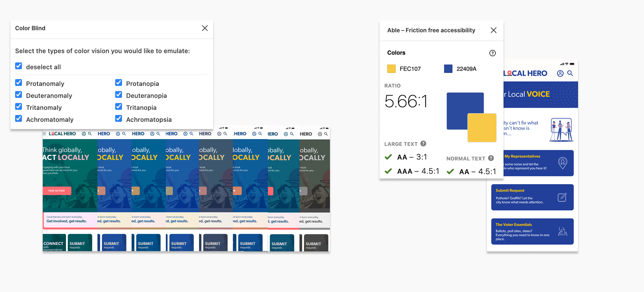
Task: Open The Voter Essentials card
Action: point(532,231)
